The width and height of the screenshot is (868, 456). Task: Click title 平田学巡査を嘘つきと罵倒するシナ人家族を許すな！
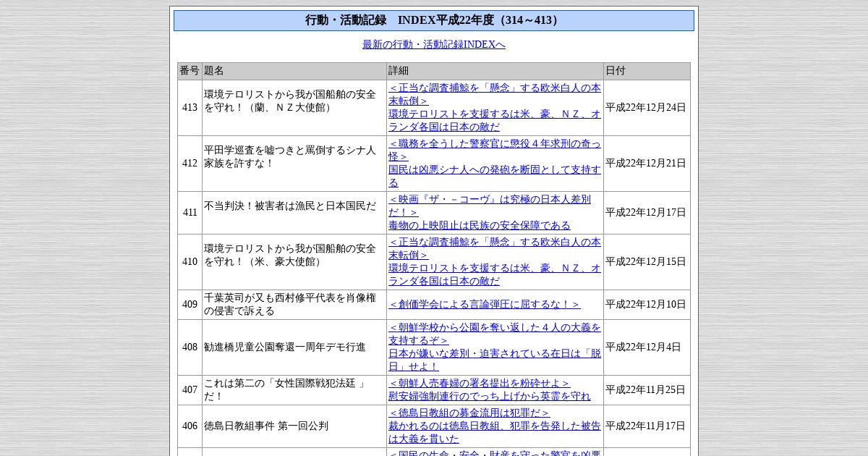click(290, 156)
